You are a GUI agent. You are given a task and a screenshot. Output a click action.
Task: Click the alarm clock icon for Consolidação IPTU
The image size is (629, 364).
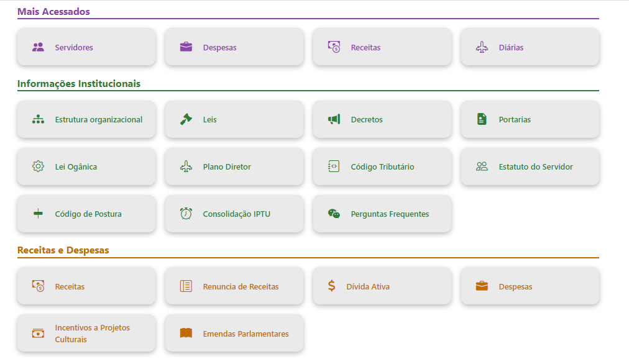coord(186,214)
